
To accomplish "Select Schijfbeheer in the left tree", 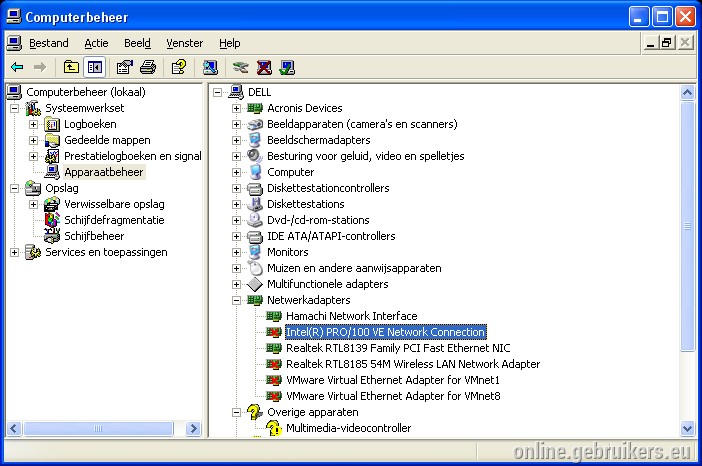I will [x=94, y=236].
